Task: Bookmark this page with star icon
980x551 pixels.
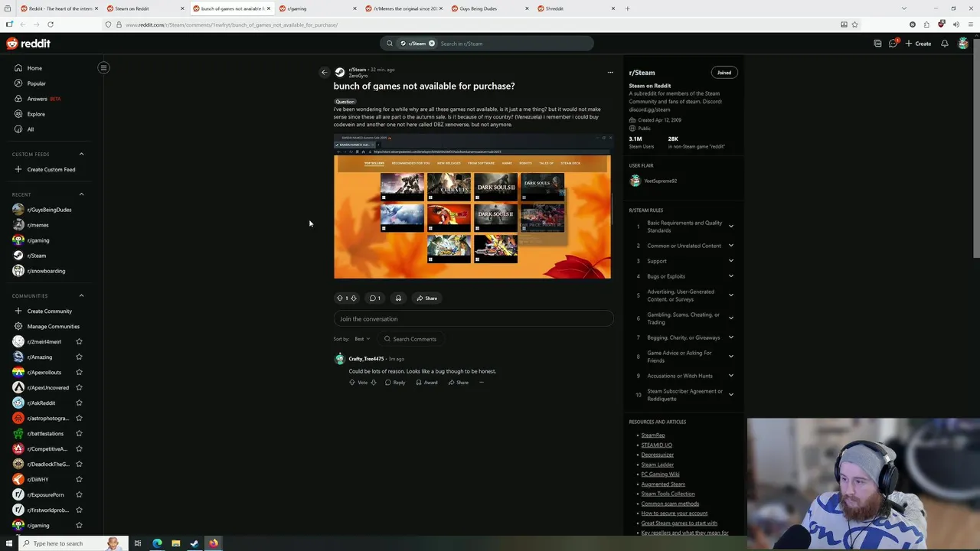Action: coord(854,24)
